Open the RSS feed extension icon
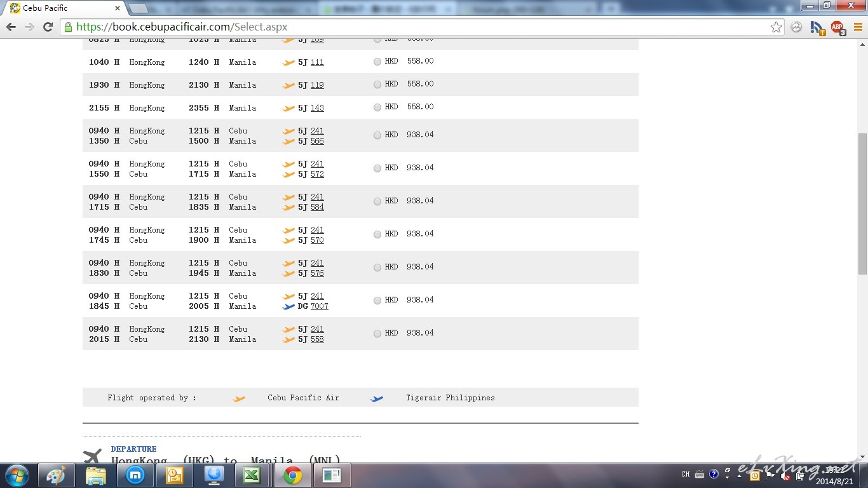The height and width of the screenshot is (488, 868). pyautogui.click(x=817, y=27)
